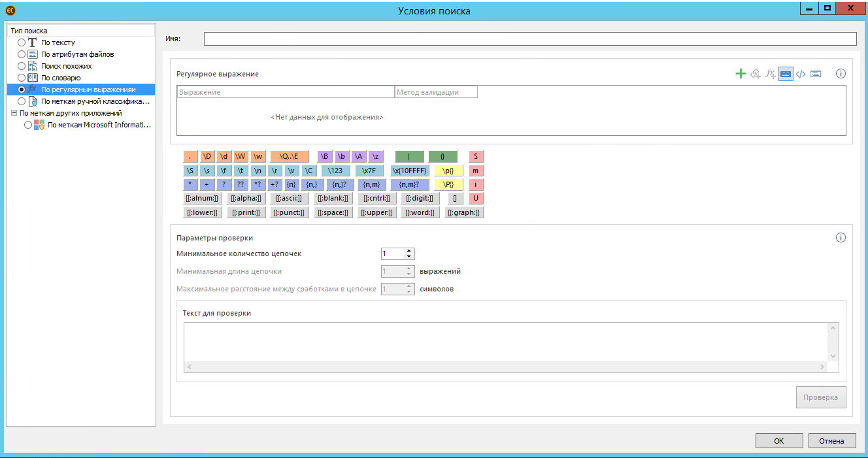Insert the green '|' alternation token

click(x=409, y=157)
